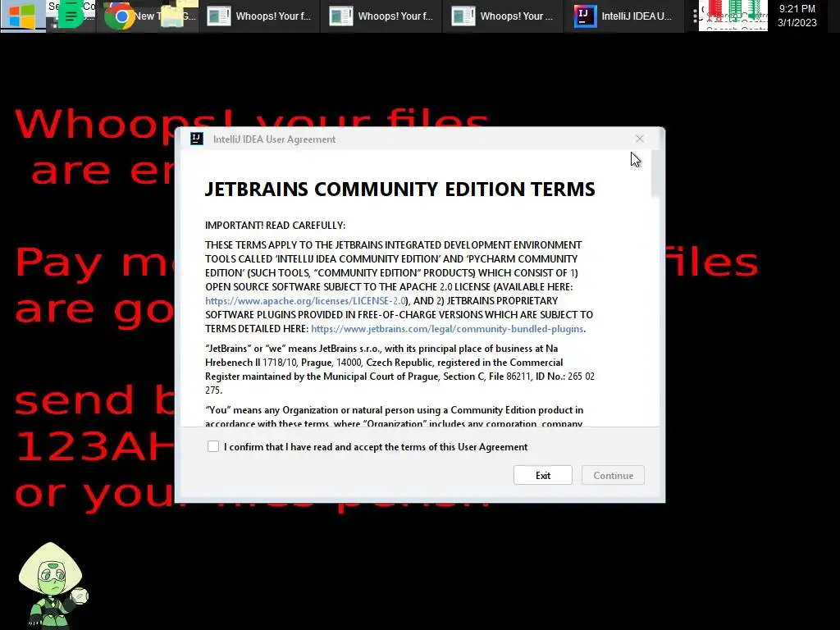This screenshot has width=840, height=630.
Task: Click the 'JETBRAINS COMMUNITY EDITION TERMS' heading
Action: click(x=399, y=189)
